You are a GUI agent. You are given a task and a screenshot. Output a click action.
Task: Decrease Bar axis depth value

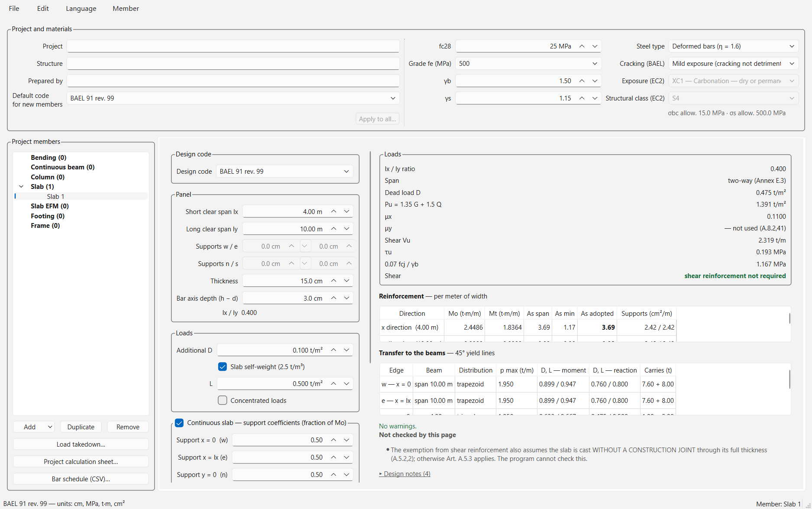347,298
